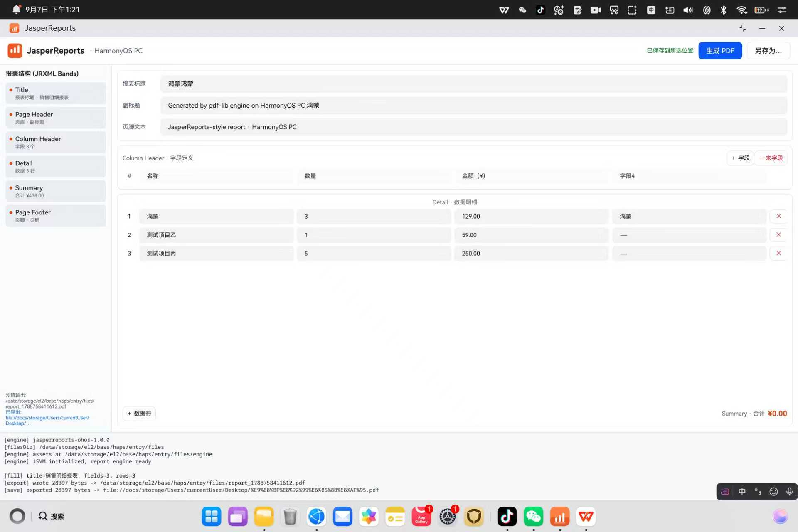Edit the 报表标题 input field

(x=474, y=84)
